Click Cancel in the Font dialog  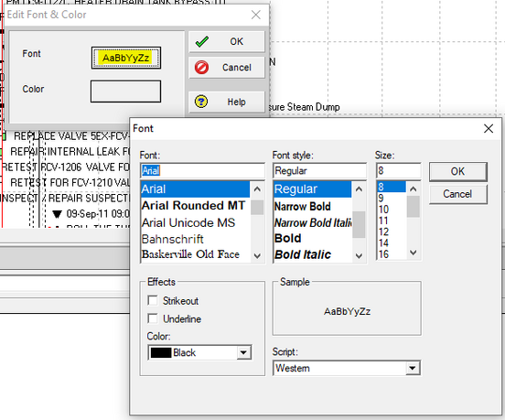457,194
